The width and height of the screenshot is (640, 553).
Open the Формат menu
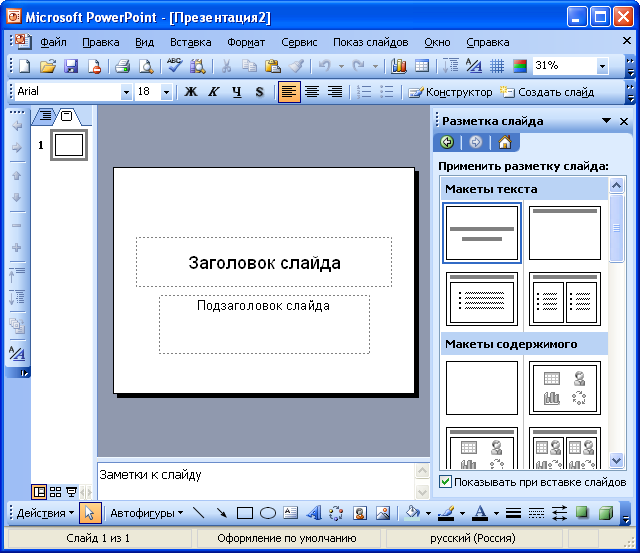(x=246, y=42)
